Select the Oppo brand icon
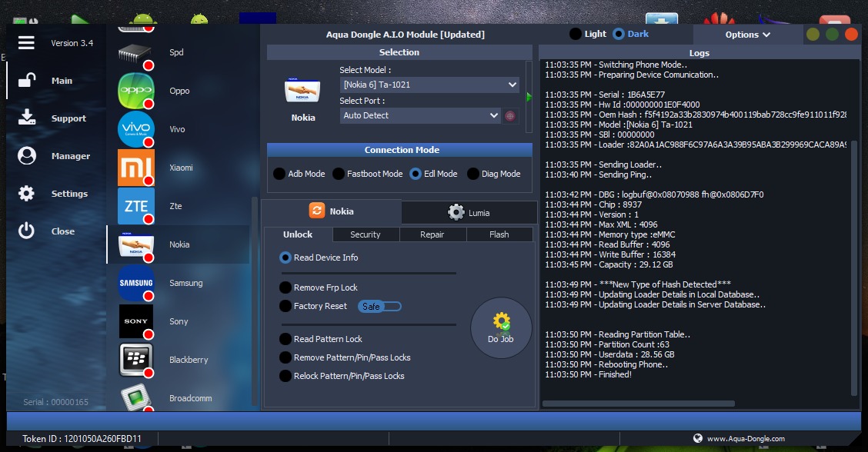The width and height of the screenshot is (868, 452). [135, 90]
